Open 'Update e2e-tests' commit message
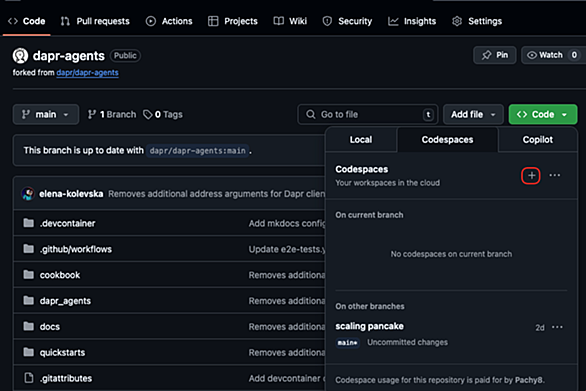The image size is (586, 391). (x=287, y=249)
